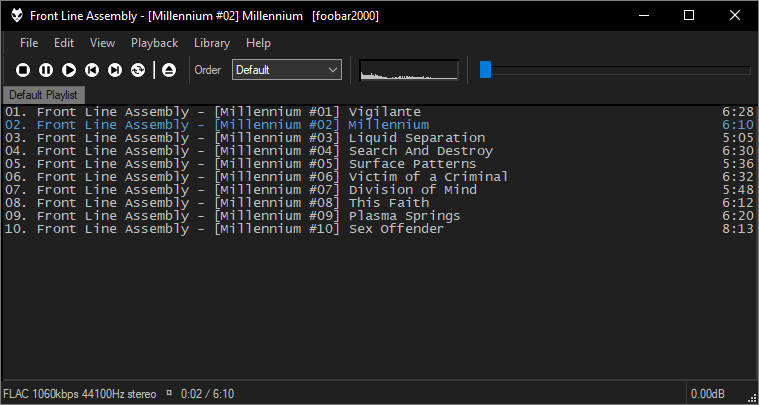The height and width of the screenshot is (405, 759).
Task: Click the eject/open file icon
Action: (x=169, y=70)
